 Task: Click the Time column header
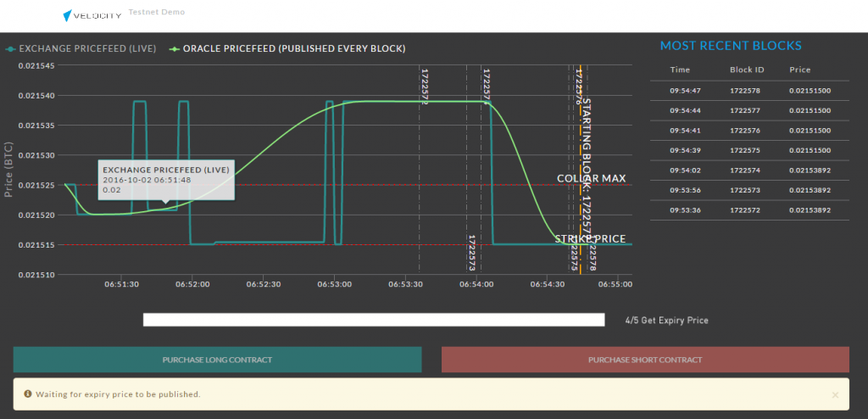[680, 70]
